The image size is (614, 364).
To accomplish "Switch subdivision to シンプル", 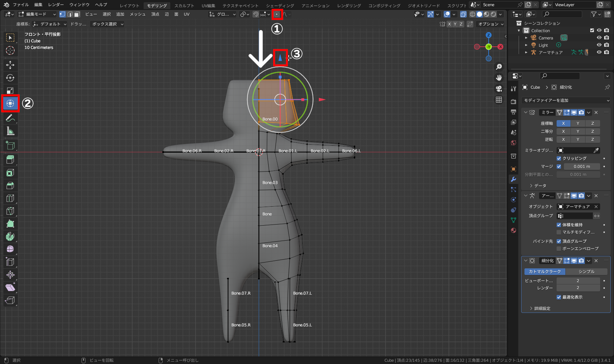I will (586, 271).
